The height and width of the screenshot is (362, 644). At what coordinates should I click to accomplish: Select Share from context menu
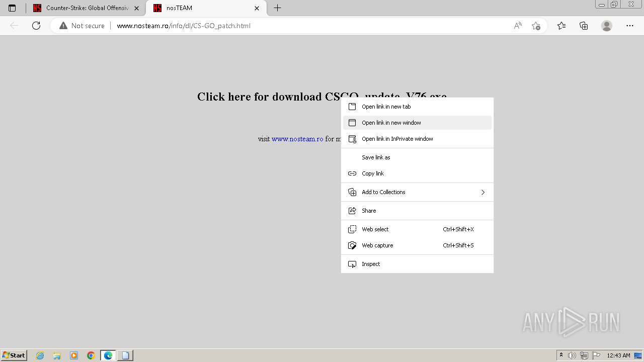tap(417, 211)
